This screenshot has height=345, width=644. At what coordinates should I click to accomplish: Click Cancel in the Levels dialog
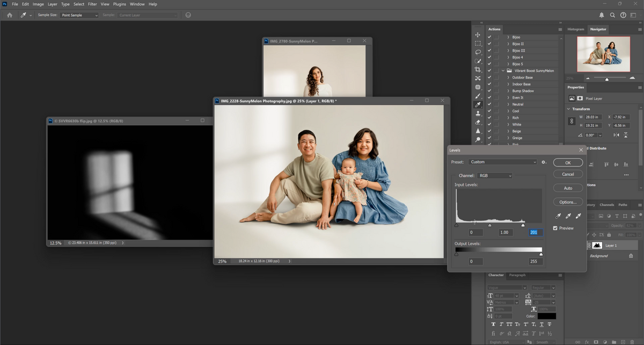tap(568, 174)
